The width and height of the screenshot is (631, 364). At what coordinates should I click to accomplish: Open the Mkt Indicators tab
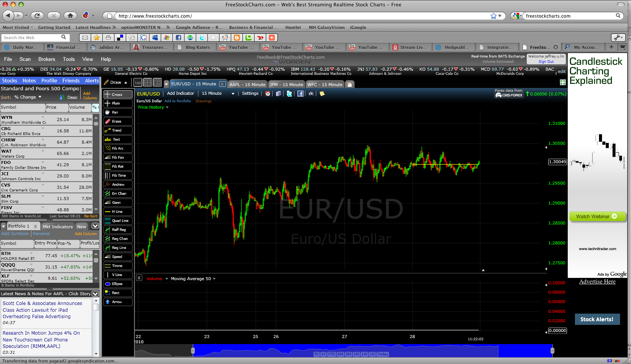(x=58, y=226)
